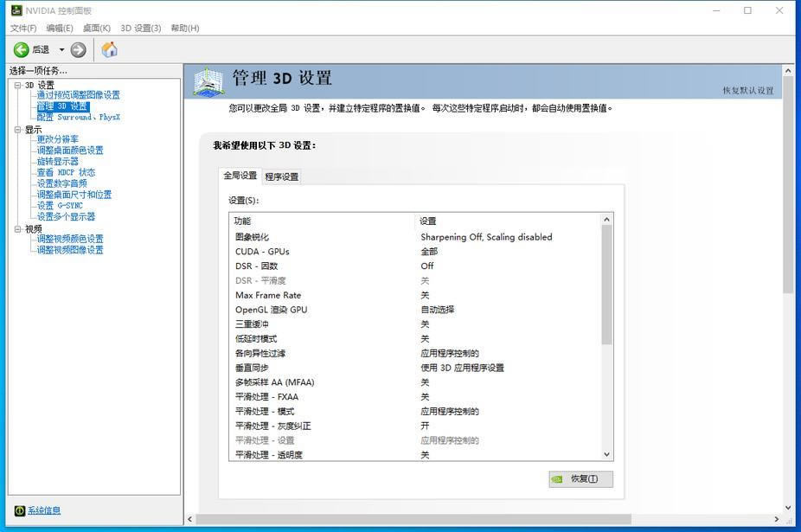
Task: Open 查看 HDCP 状态 in the task tree
Action: click(x=66, y=173)
